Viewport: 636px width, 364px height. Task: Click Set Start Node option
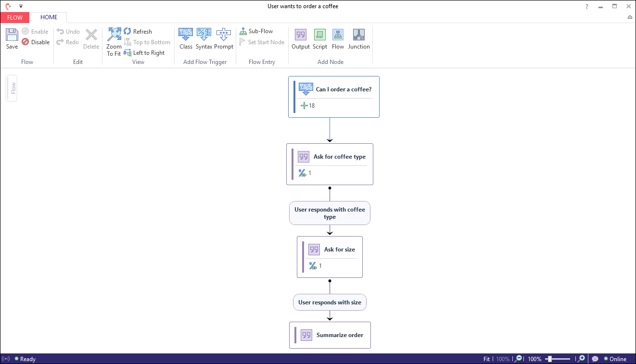(262, 42)
